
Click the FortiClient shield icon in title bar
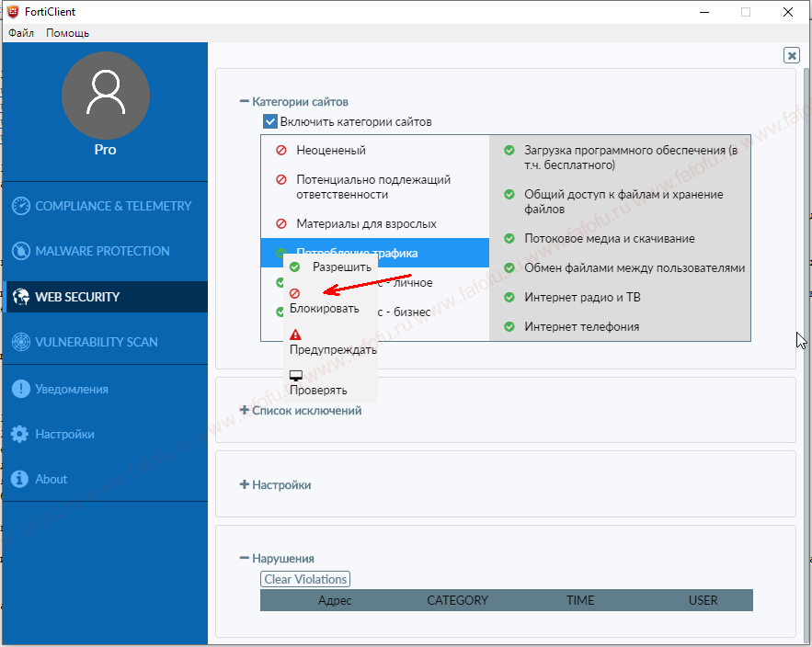[13, 11]
